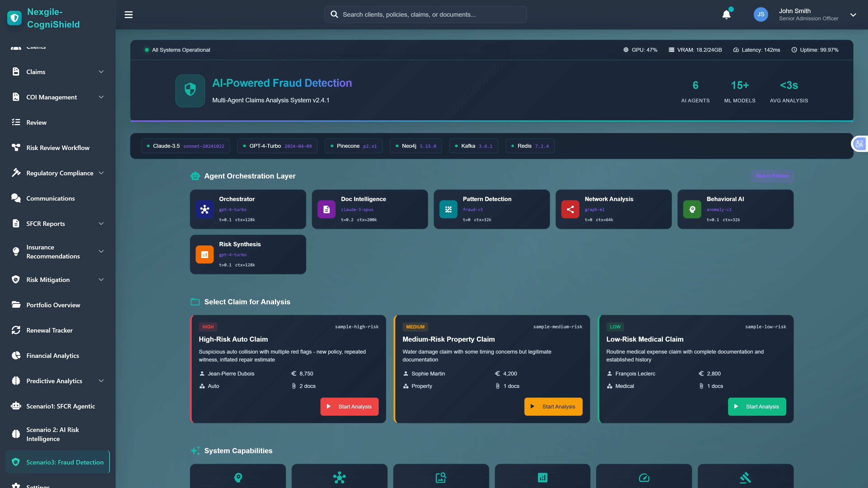The image size is (868, 488).
Task: Click the Communications icon in the sidebar
Action: [x=16, y=198]
